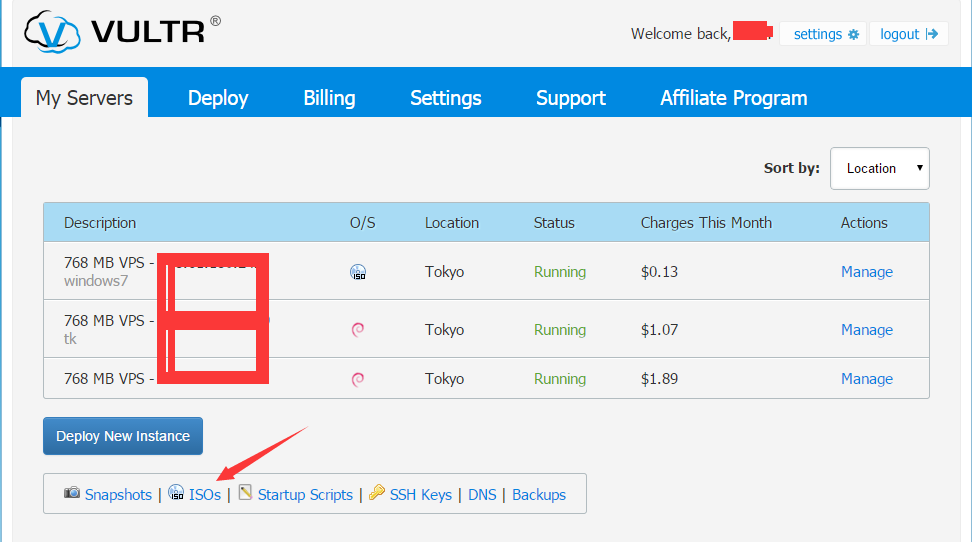Switch to the Deploy tab
Image resolution: width=972 pixels, height=542 pixels.
tap(218, 98)
